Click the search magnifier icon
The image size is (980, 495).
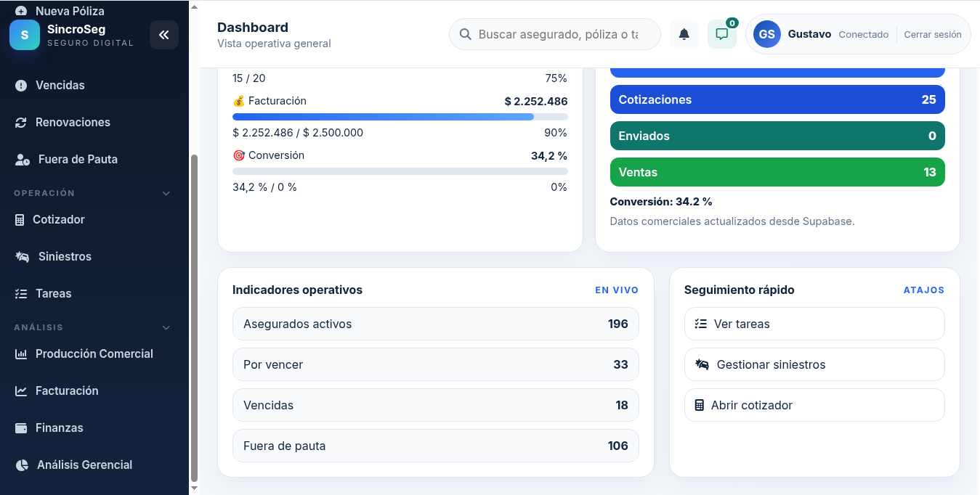(466, 34)
